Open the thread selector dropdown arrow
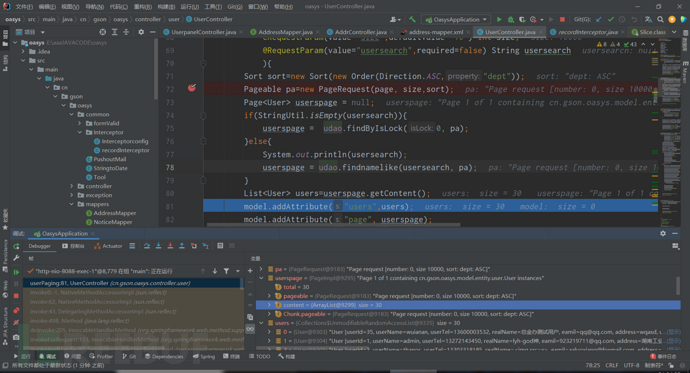The image size is (690, 373). [x=238, y=271]
